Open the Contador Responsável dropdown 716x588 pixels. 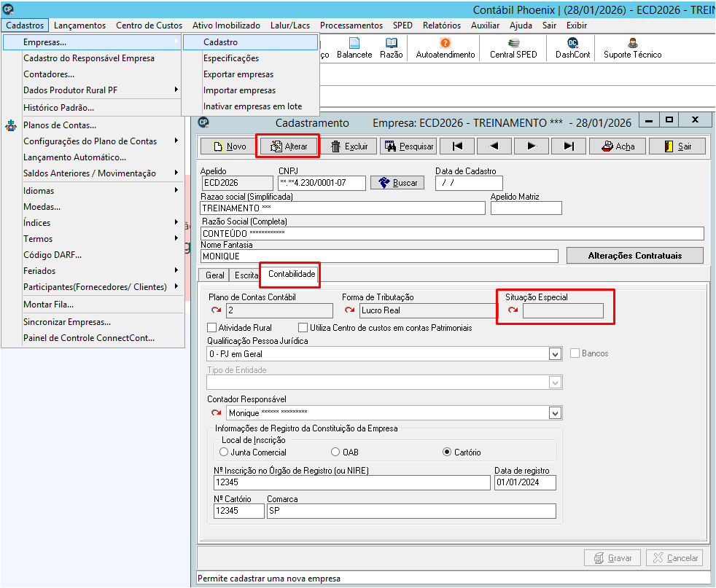point(555,413)
